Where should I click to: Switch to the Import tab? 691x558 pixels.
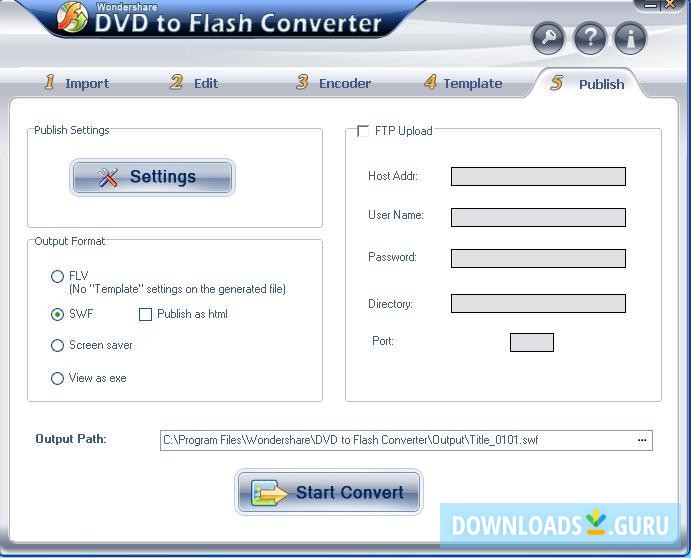click(x=77, y=83)
